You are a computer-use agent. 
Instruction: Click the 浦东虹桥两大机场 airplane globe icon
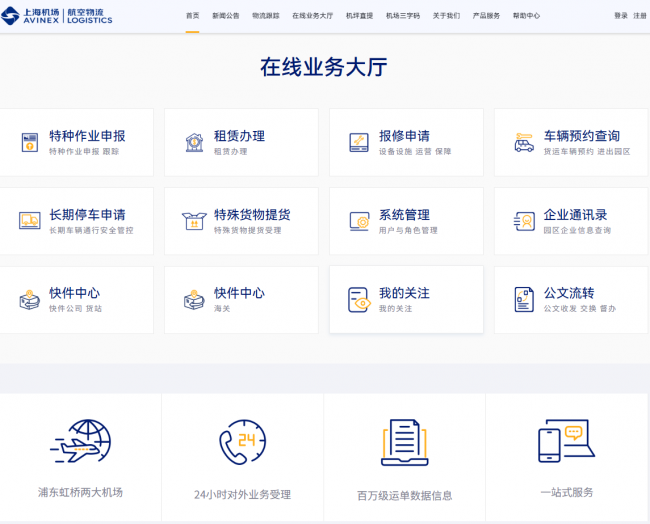(x=80, y=442)
